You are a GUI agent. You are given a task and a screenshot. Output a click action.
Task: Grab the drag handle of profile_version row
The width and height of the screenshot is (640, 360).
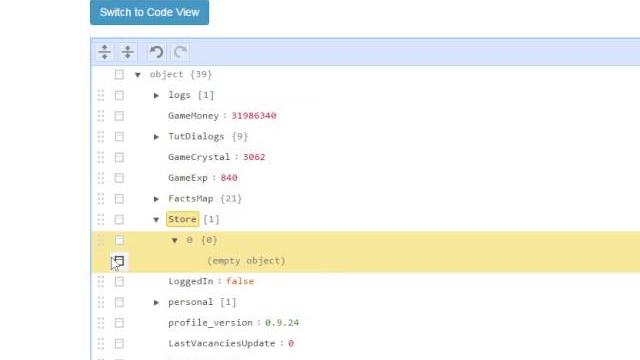[101, 323]
